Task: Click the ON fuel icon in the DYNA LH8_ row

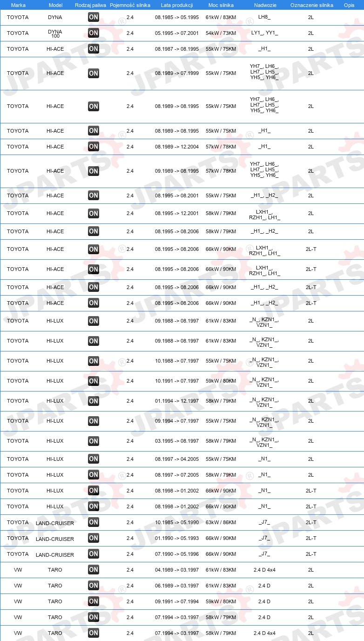Action: pyautogui.click(x=94, y=17)
